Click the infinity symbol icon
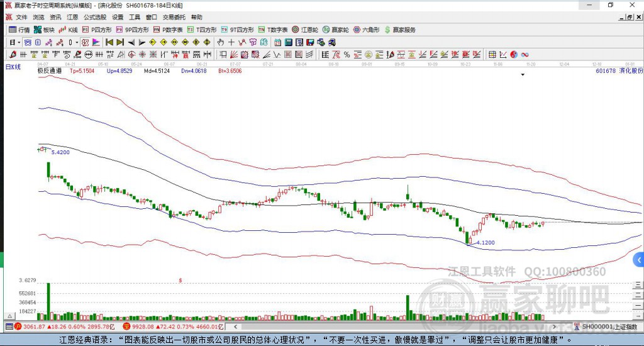This screenshot has height=346, width=644. click(x=525, y=55)
